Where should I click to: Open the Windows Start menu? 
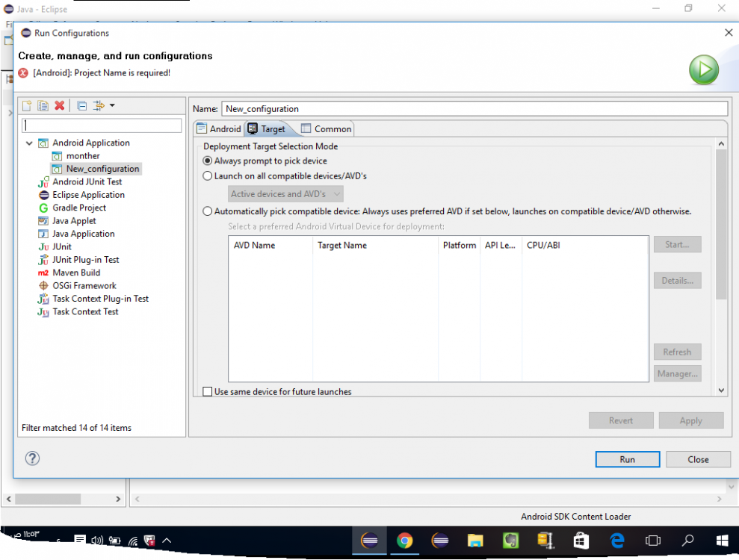(722, 541)
